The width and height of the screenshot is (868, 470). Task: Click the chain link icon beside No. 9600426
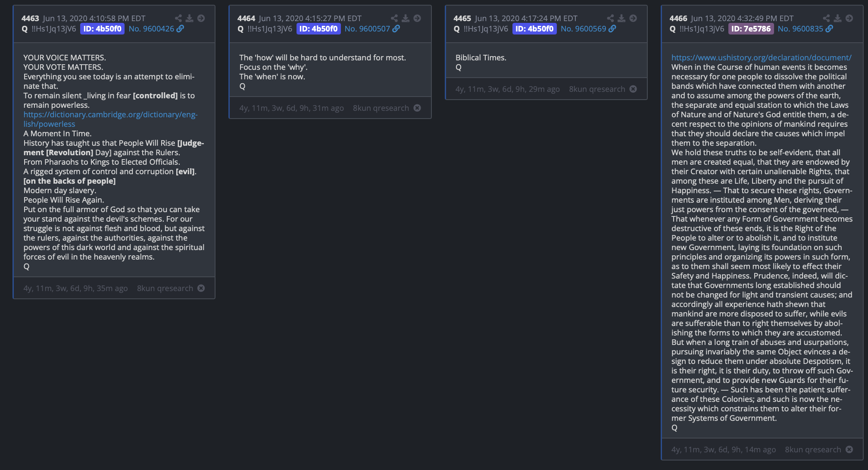pyautogui.click(x=180, y=28)
